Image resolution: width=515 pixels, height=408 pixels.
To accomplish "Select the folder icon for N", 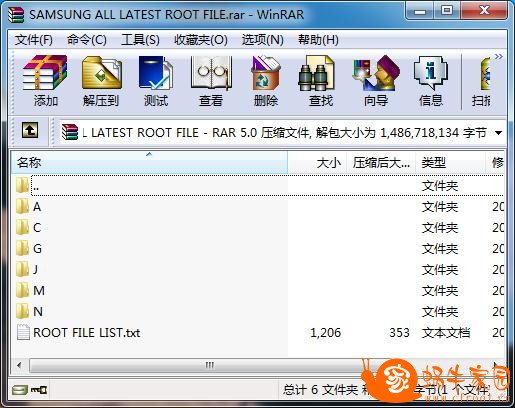I will pyautogui.click(x=22, y=311).
